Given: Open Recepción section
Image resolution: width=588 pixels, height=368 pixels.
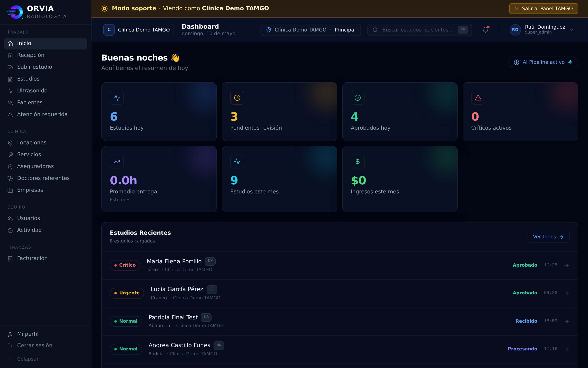Looking at the screenshot, I should pyautogui.click(x=46, y=55).
